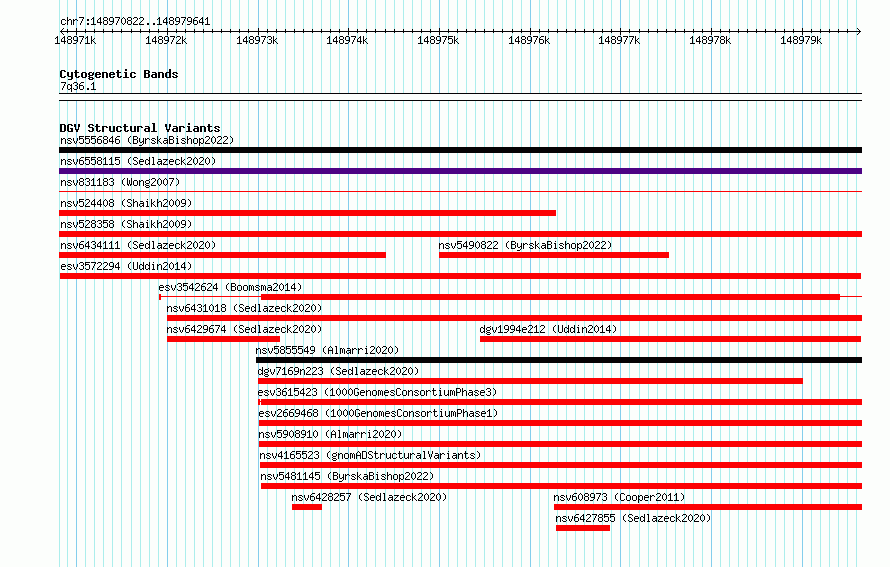Click the nsv524408 (Shaikh2009) label
The image size is (890, 567).
coord(126,203)
